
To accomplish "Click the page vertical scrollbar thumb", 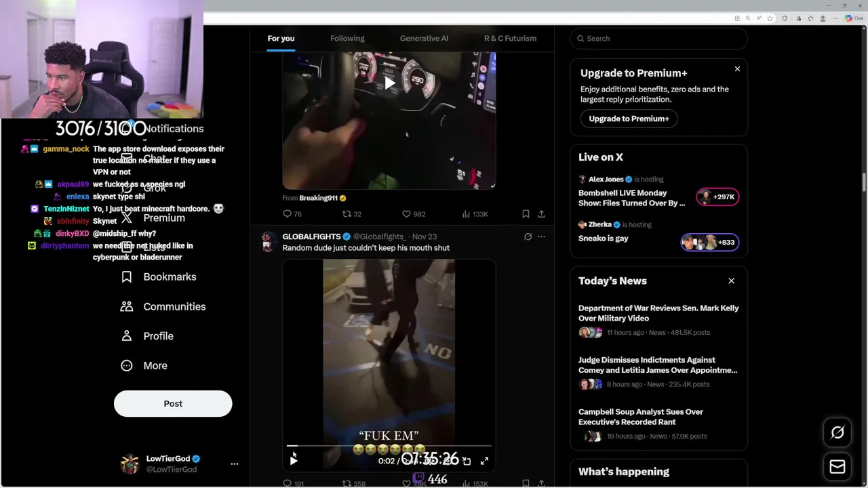I will (864, 183).
